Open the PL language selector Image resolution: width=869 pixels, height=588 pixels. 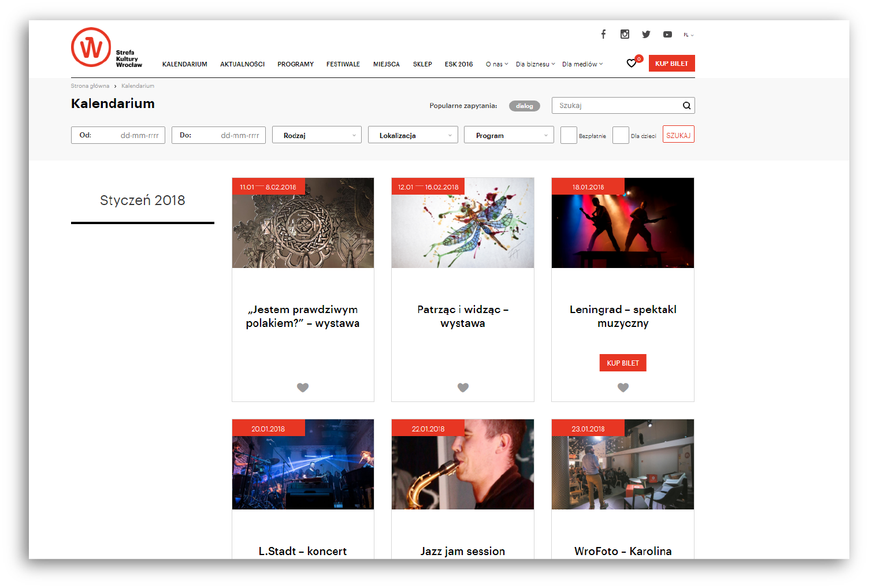click(688, 35)
